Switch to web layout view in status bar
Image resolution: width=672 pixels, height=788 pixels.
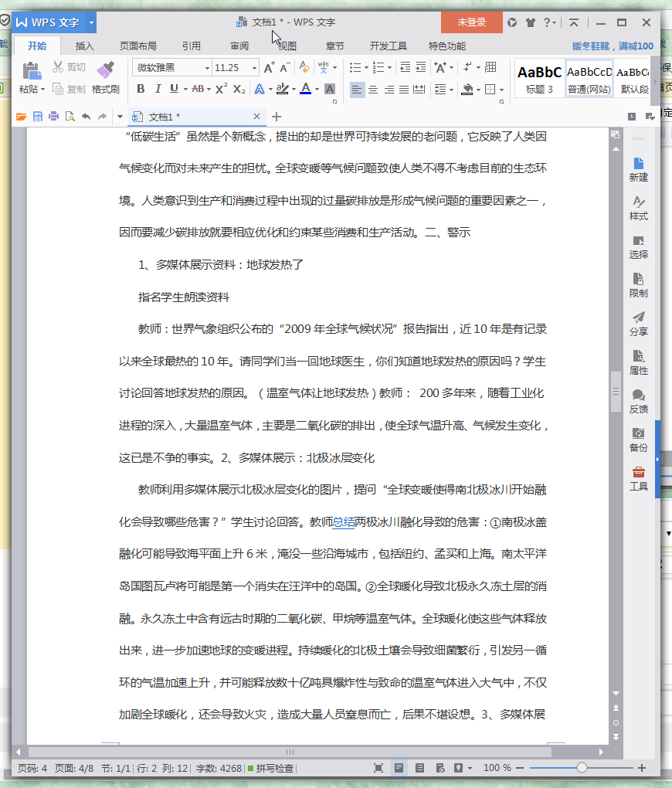pos(440,768)
